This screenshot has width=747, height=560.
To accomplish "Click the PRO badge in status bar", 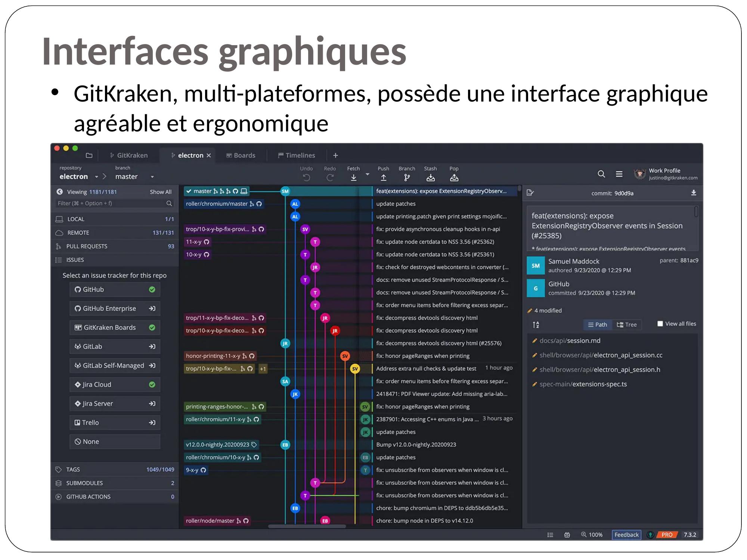I will (667, 535).
